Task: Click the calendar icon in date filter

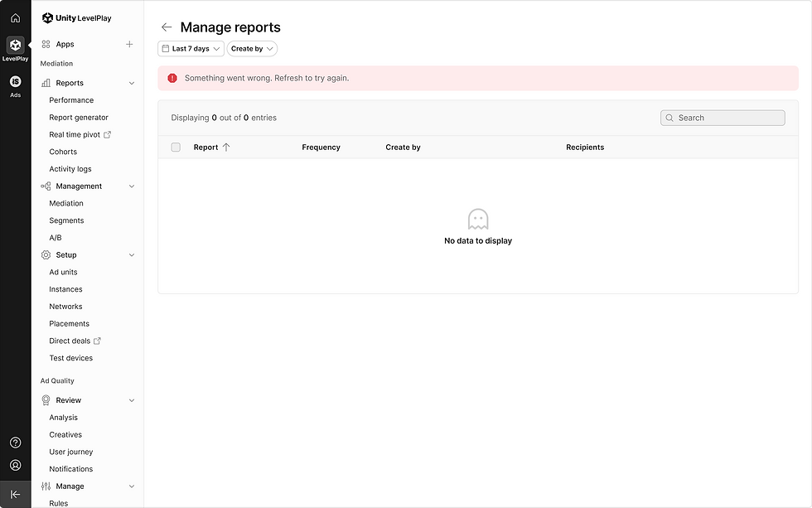Action: click(x=166, y=49)
